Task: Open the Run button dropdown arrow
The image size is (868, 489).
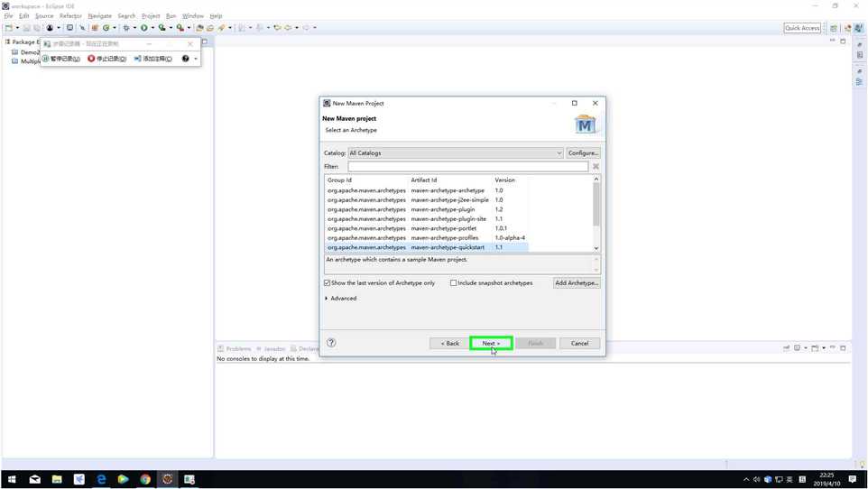Action: (x=152, y=28)
